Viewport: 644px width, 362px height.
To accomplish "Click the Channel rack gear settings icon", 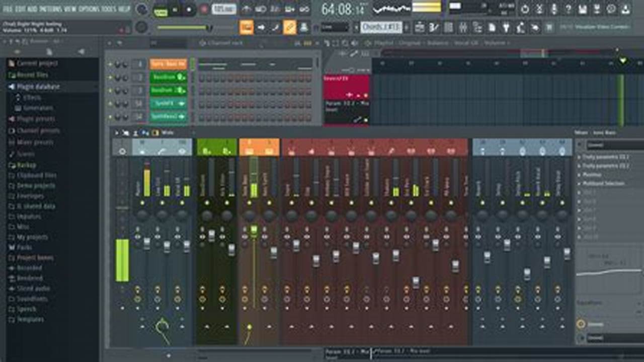I will point(203,43).
